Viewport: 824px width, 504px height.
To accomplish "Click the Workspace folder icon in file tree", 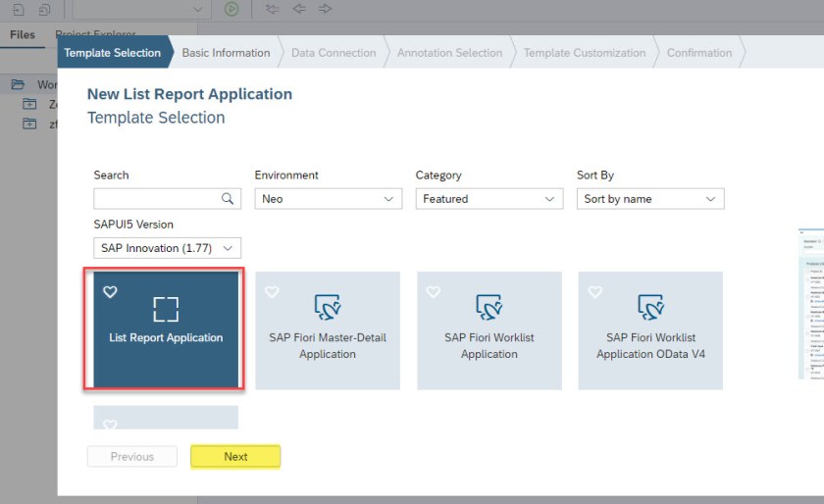I will (18, 84).
